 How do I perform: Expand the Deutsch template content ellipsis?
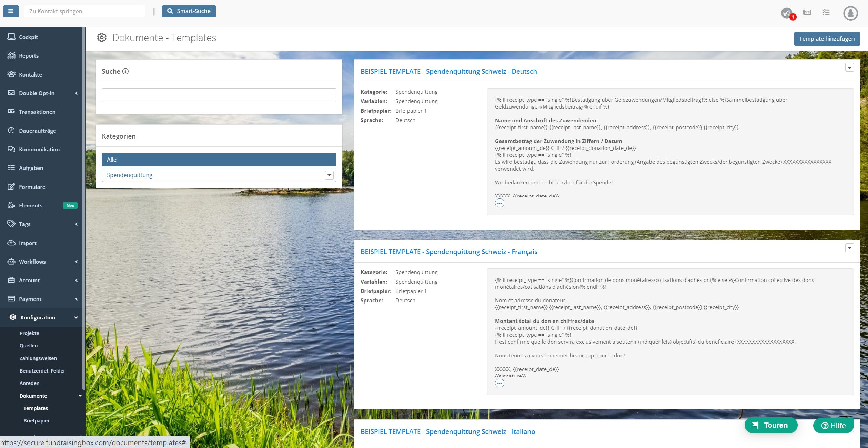click(499, 203)
